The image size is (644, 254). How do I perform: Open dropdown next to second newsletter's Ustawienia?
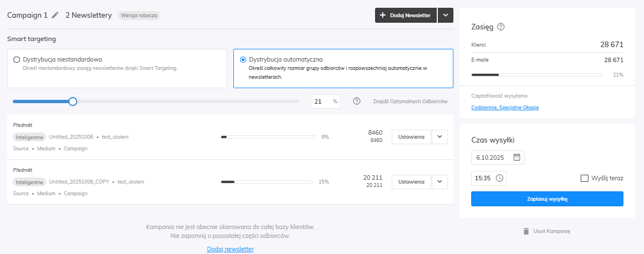(440, 181)
